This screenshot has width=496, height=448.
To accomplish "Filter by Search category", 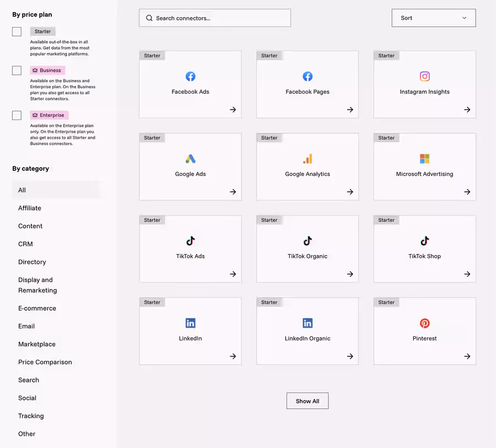I will [x=29, y=380].
